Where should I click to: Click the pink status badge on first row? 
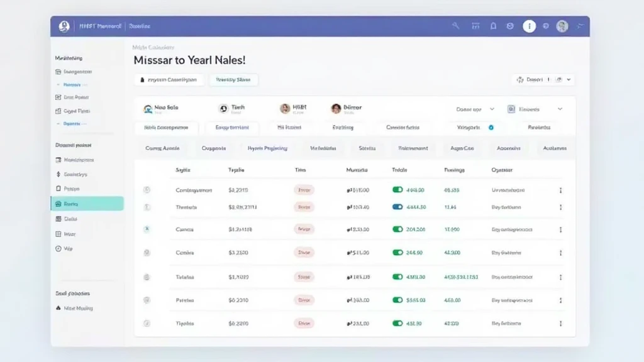[304, 190]
